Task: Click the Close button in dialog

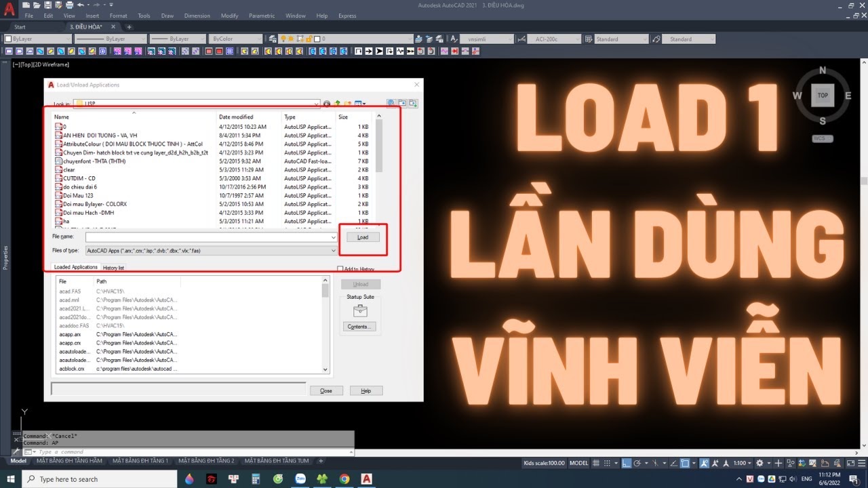Action: (x=326, y=391)
